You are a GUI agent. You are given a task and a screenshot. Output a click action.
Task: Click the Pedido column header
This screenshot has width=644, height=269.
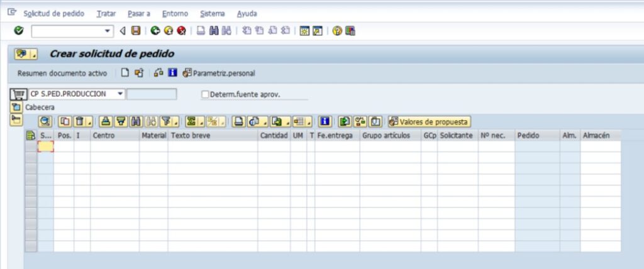(x=537, y=136)
